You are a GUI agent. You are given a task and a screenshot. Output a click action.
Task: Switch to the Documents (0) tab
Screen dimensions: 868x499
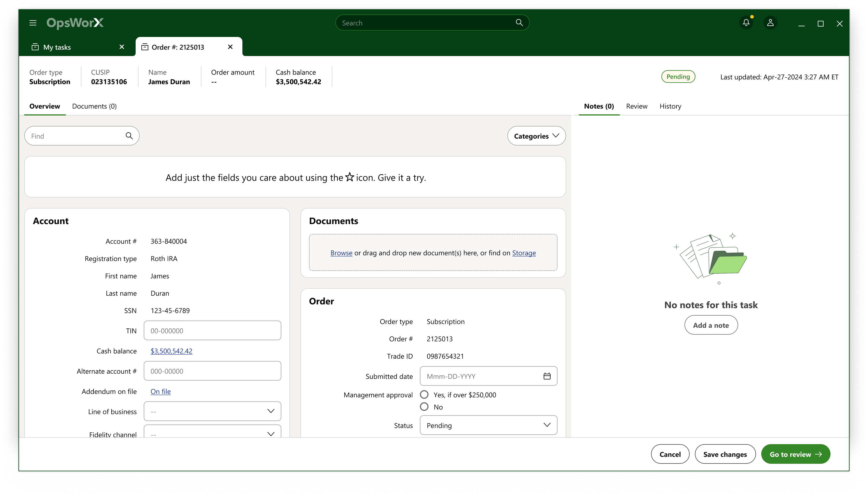point(94,106)
